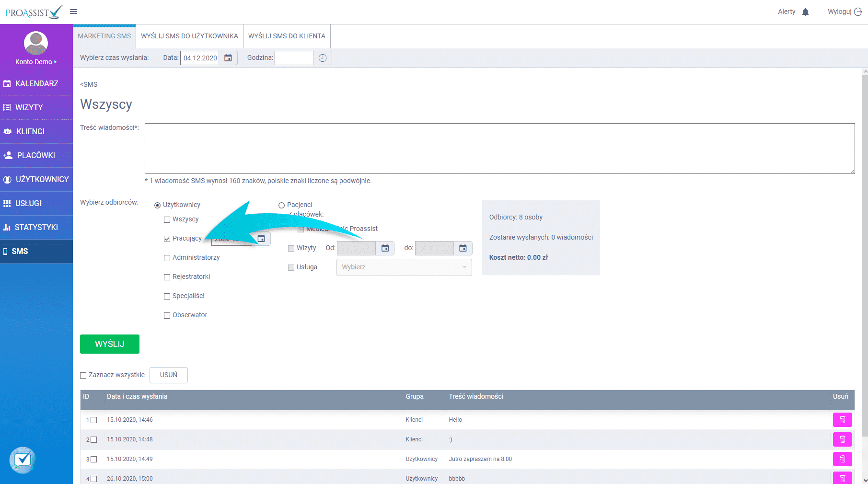Open the Godzina clock time picker
The height and width of the screenshot is (484, 868).
pyautogui.click(x=323, y=58)
